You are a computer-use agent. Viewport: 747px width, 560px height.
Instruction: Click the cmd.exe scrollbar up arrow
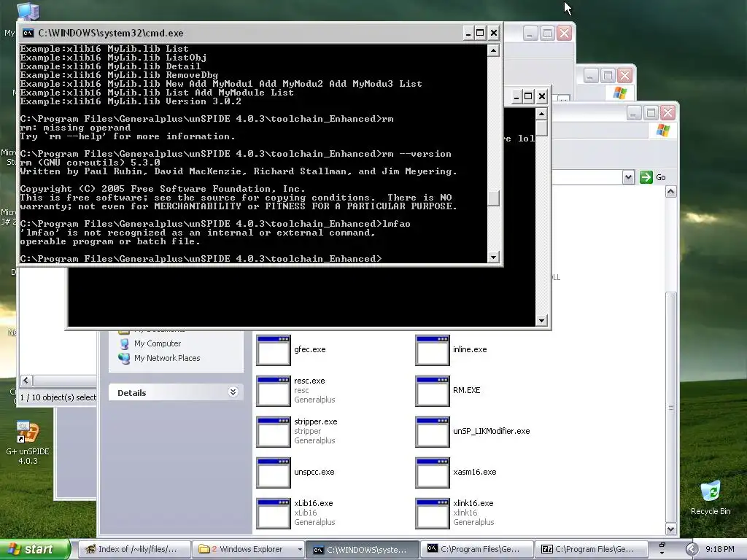point(494,50)
